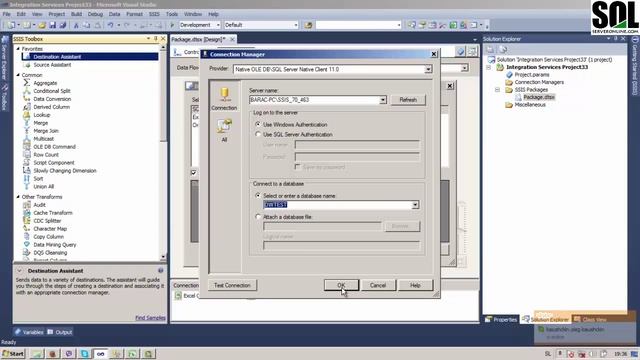Click the Data Mining Query icon
This screenshot has height=360, width=640.
point(27,245)
